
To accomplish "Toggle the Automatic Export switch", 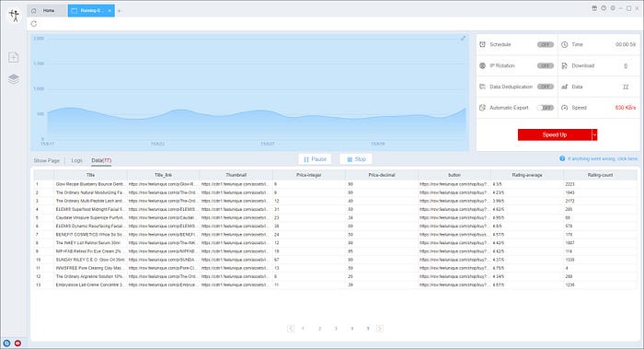I will [546, 108].
